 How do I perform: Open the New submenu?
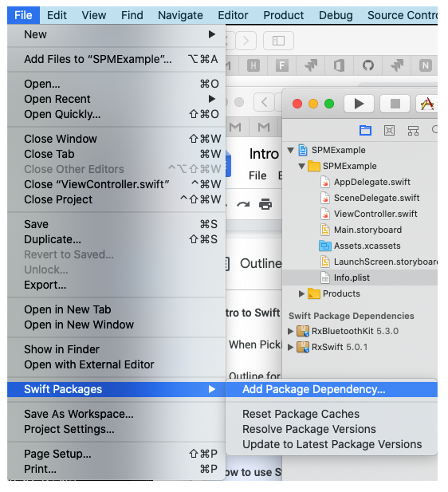(x=116, y=34)
